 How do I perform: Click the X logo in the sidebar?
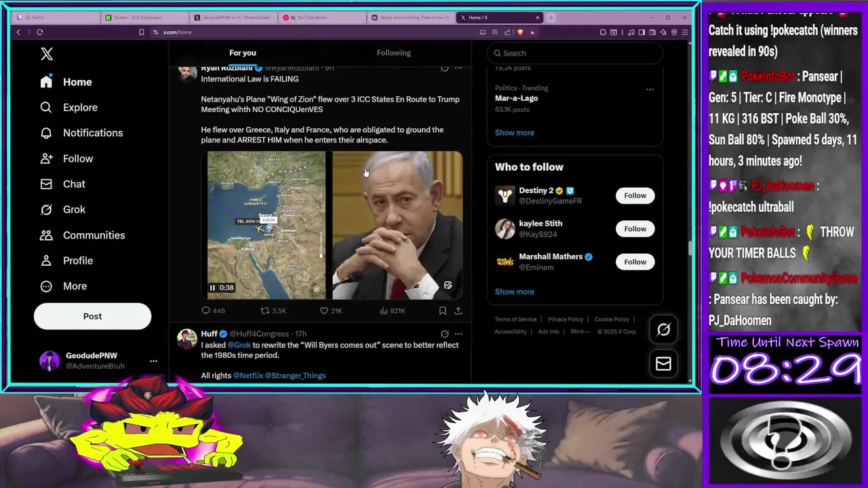click(47, 54)
